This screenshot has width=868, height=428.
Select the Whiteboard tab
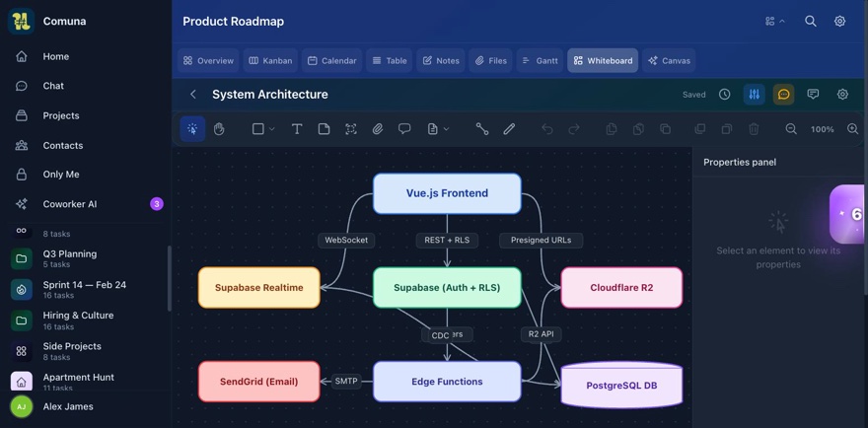[x=603, y=60]
